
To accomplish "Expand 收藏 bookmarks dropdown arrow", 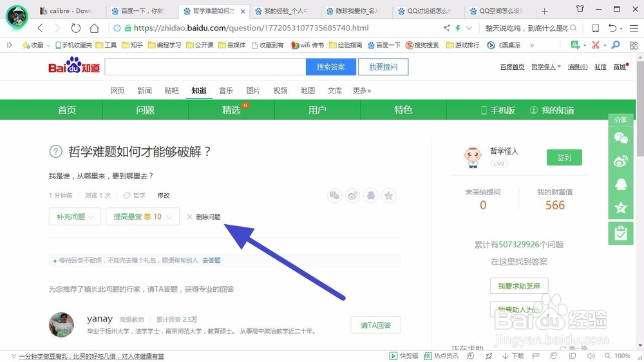I will 48,45.
